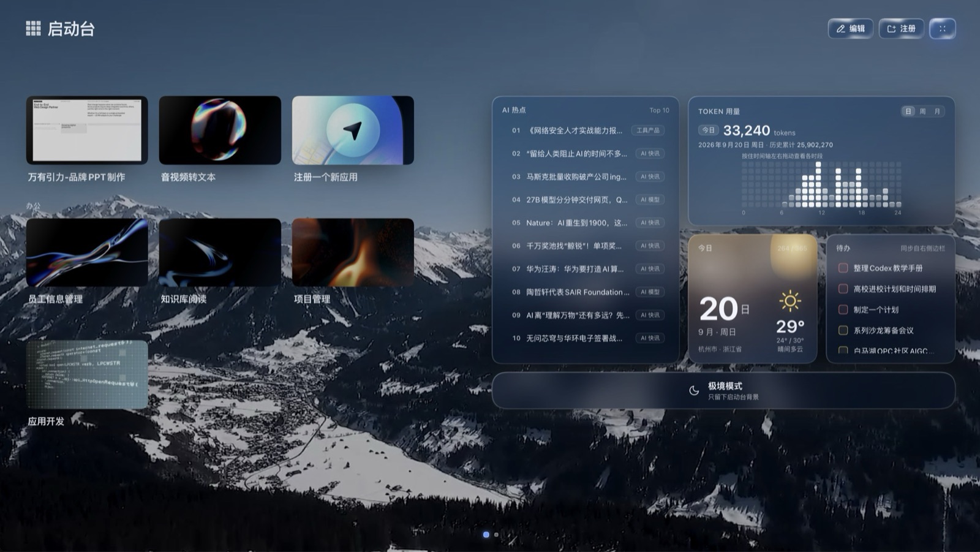Tick the 制定一个计划 checkbox

click(x=843, y=309)
